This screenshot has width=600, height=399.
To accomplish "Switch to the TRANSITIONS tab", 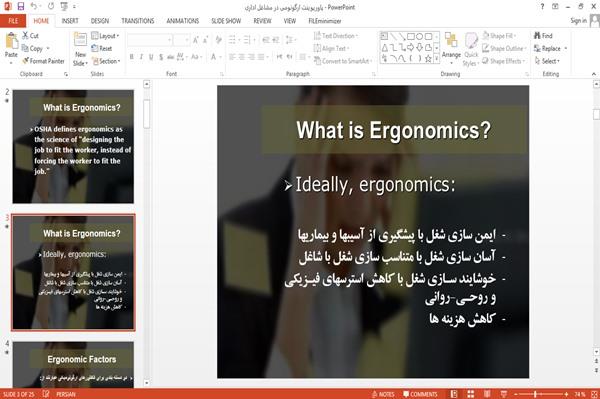I will [x=138, y=21].
